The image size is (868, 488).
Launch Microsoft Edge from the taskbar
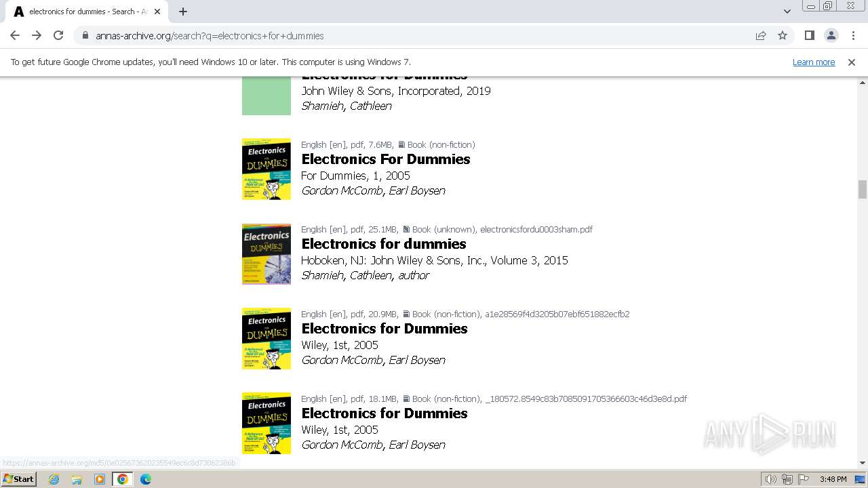[146, 479]
